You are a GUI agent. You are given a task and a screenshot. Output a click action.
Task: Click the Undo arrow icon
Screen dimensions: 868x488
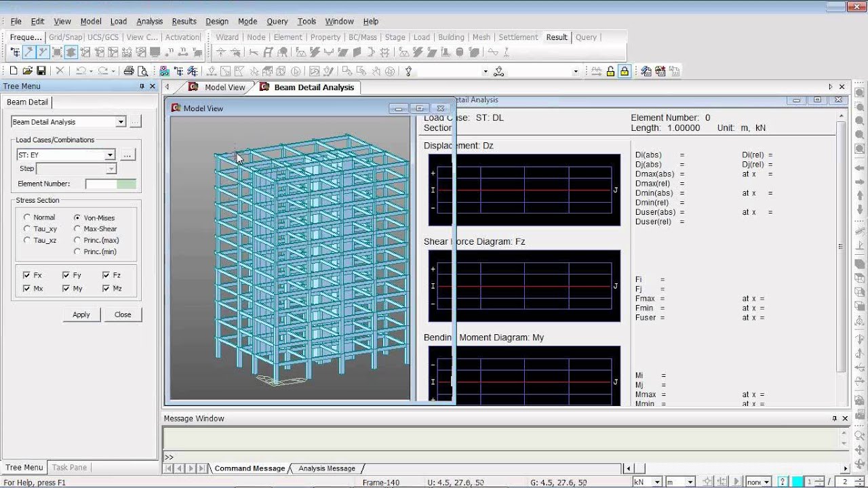point(81,70)
